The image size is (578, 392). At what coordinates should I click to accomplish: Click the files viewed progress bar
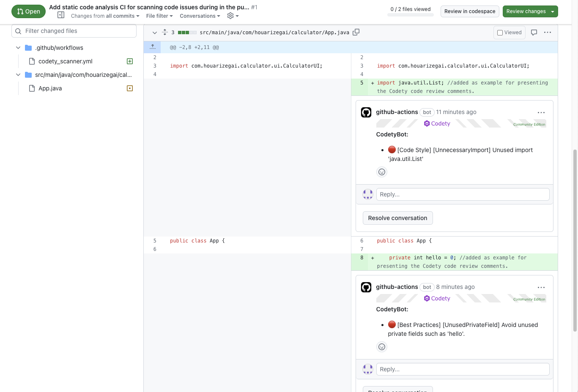(x=411, y=15)
